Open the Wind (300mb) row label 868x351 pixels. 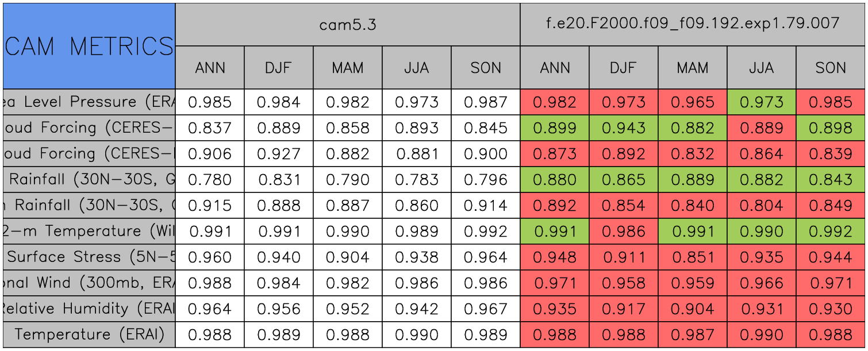(x=89, y=283)
